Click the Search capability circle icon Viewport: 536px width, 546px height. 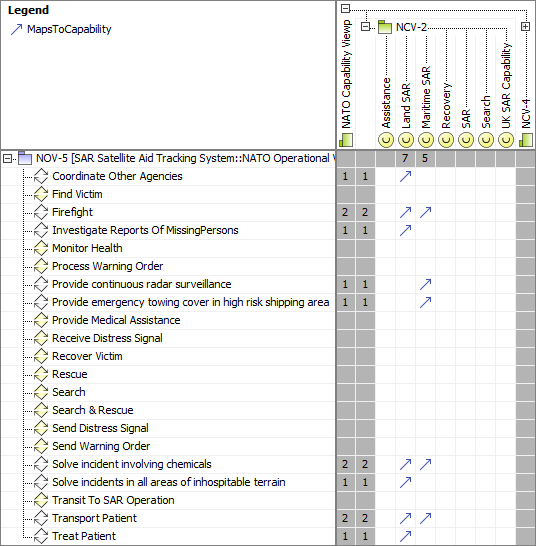486,140
